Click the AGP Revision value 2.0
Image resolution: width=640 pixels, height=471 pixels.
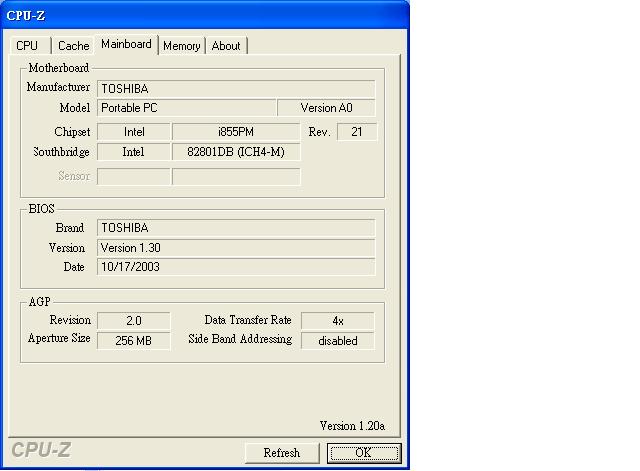click(133, 321)
